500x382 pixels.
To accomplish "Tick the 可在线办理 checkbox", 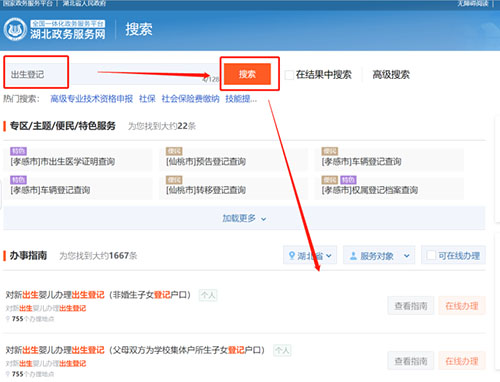I will (x=431, y=256).
